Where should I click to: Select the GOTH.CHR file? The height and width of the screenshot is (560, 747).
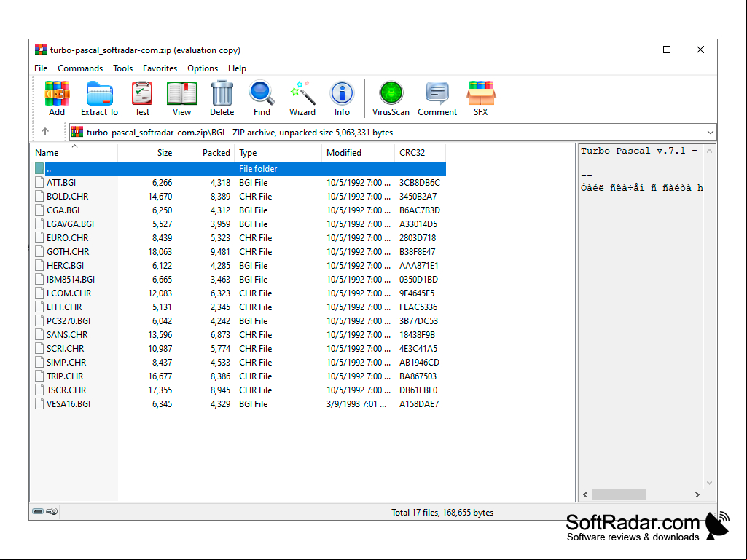[240, 251]
